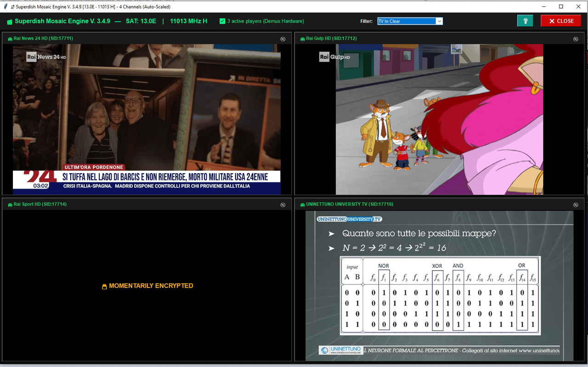Click TV icon beside Rai News 24 HD title
Screen dimensions: 588x367
10,39
